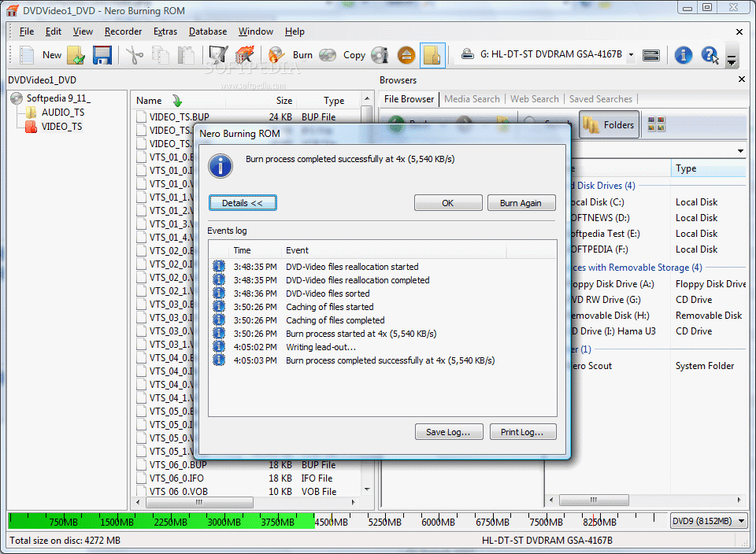The image size is (756, 554).
Task: Open the toolbar overflow options arrow
Action: (x=732, y=61)
